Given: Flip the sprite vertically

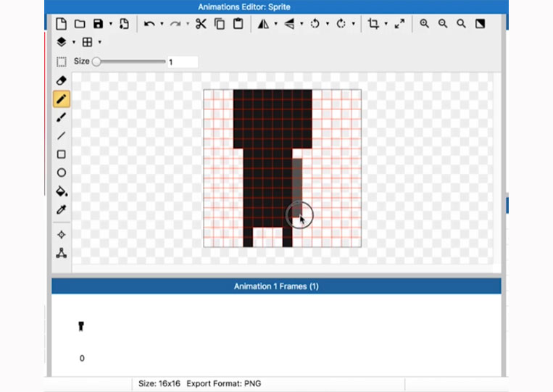Looking at the screenshot, I should [289, 24].
